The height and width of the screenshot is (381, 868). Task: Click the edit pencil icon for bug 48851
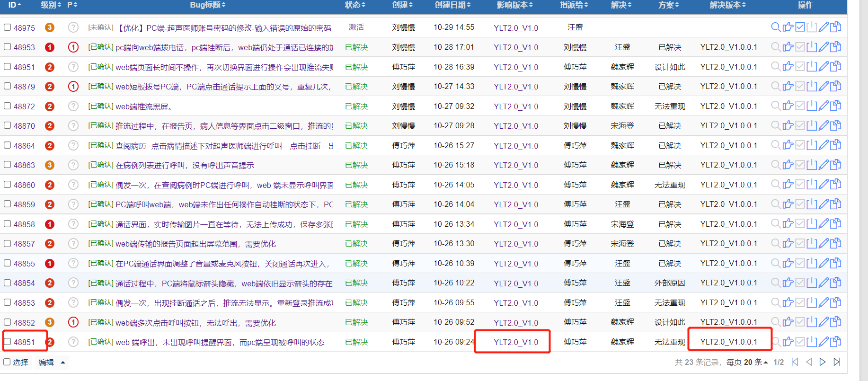[x=824, y=341]
